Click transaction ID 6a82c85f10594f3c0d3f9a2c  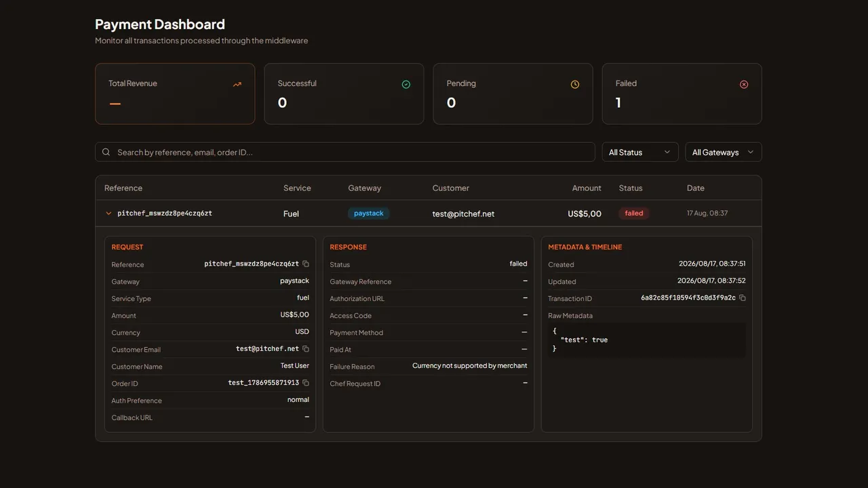[x=688, y=298]
